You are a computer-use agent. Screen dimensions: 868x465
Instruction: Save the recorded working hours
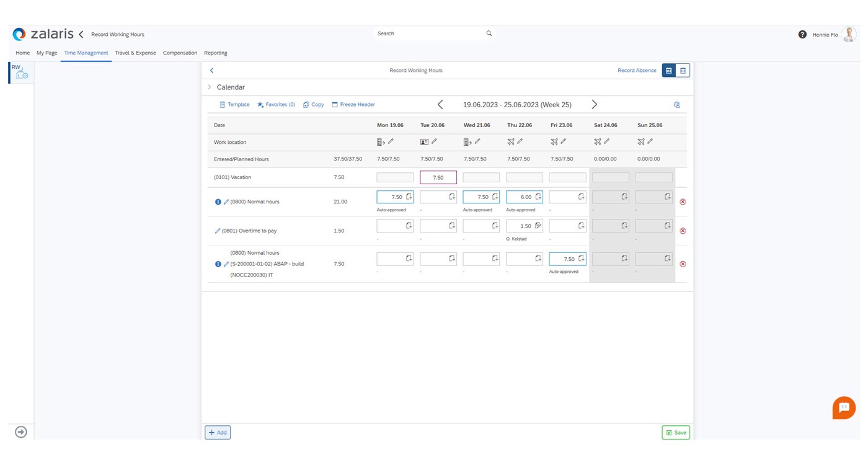click(x=675, y=432)
